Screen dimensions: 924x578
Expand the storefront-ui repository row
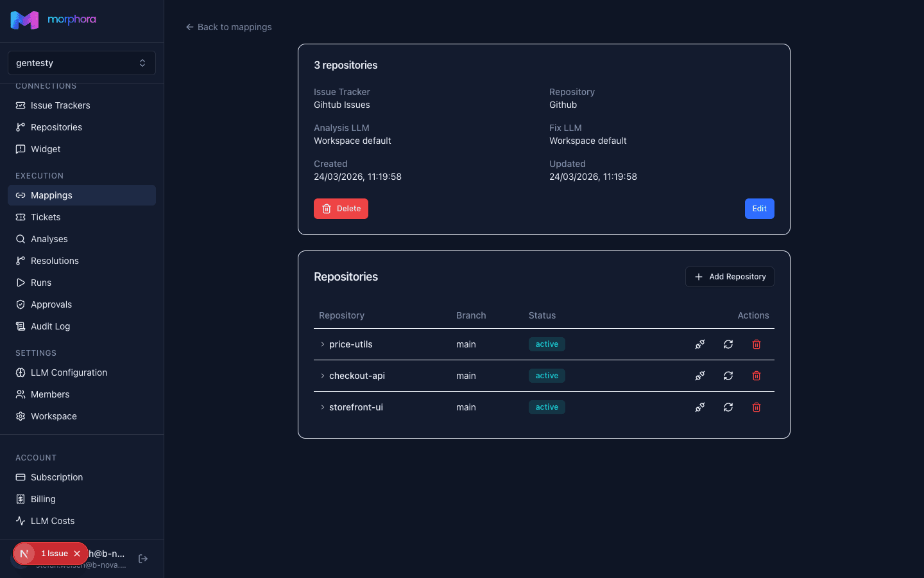(323, 407)
